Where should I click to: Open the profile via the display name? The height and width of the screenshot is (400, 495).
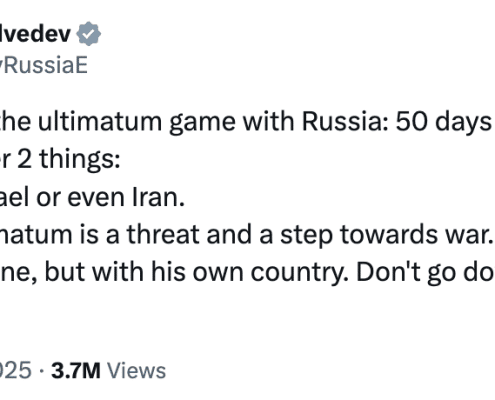click(x=35, y=34)
